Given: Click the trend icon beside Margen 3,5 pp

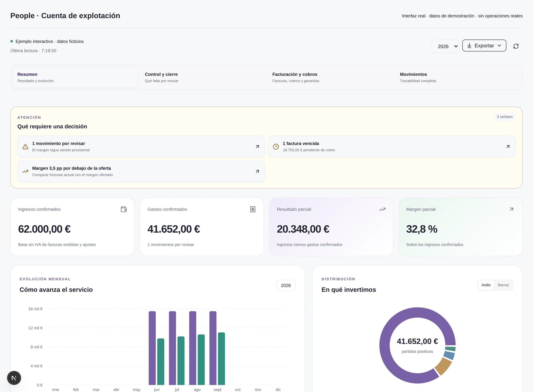Looking at the screenshot, I should point(25,171).
